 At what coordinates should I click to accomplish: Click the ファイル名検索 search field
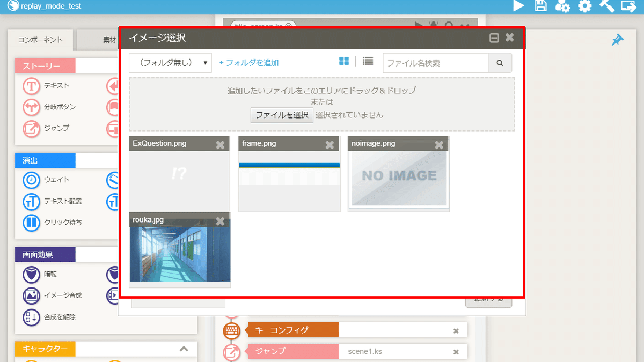436,63
